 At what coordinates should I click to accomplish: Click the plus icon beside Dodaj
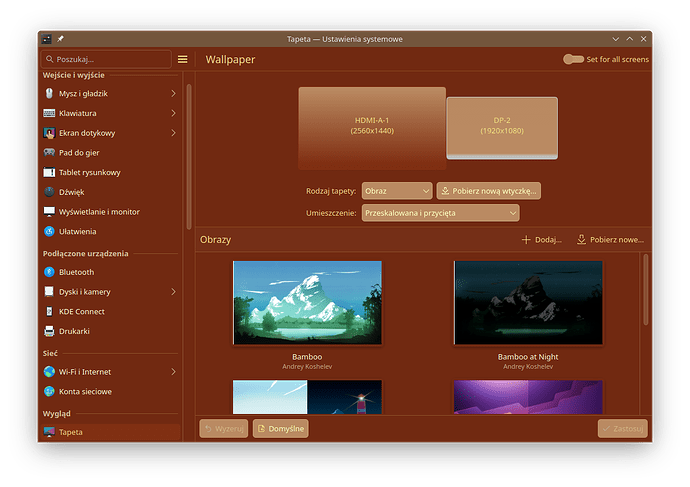point(526,240)
